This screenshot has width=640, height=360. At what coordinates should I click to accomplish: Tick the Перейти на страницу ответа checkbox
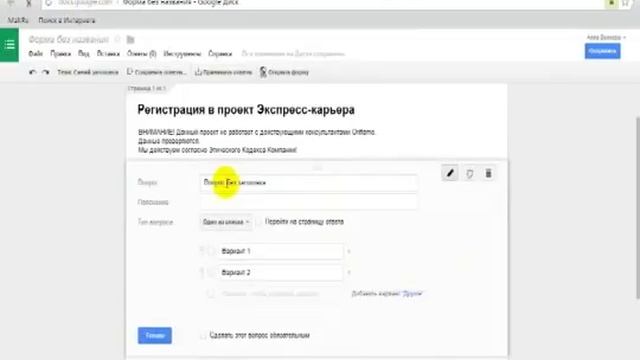click(259, 222)
